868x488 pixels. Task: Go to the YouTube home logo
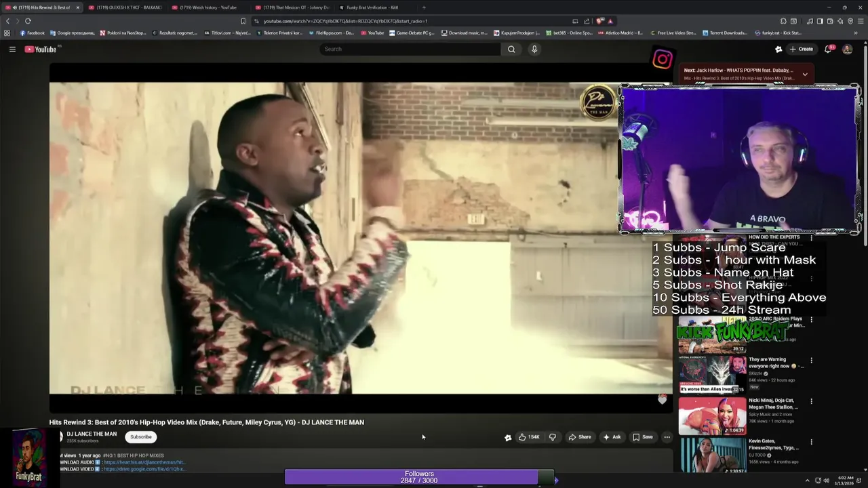click(41, 49)
